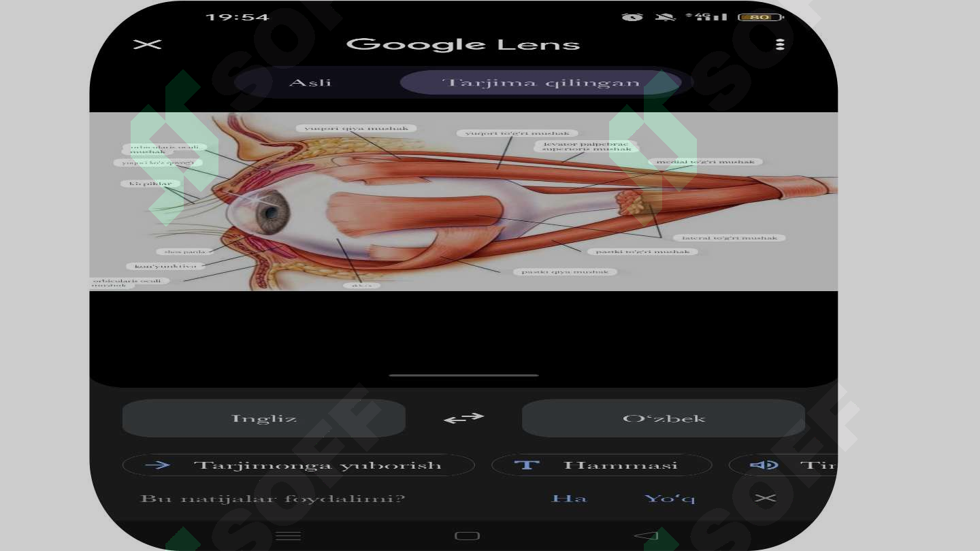Tap the bottom sheet drag handle
Image resolution: width=980 pixels, height=551 pixels.
pyautogui.click(x=464, y=375)
